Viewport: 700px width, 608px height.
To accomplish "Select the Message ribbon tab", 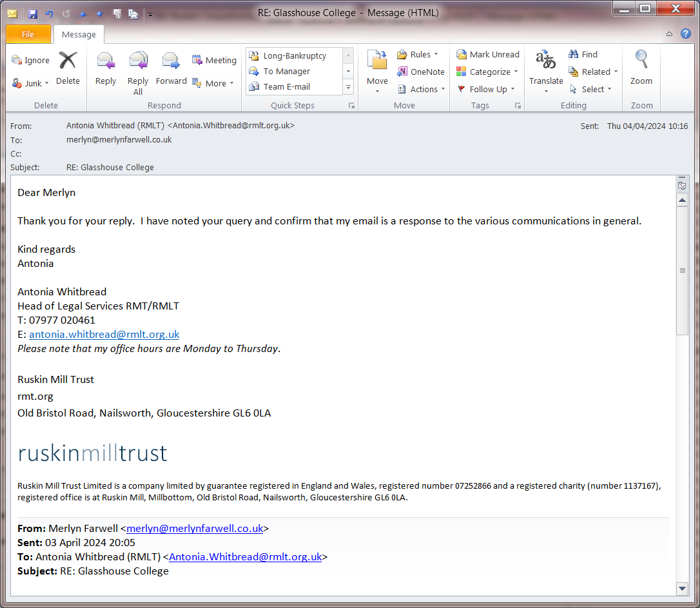I will (79, 34).
